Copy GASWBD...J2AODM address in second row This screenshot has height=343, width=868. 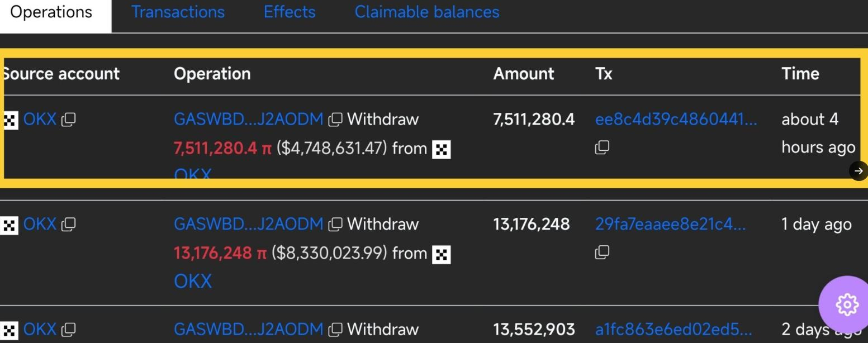click(335, 225)
